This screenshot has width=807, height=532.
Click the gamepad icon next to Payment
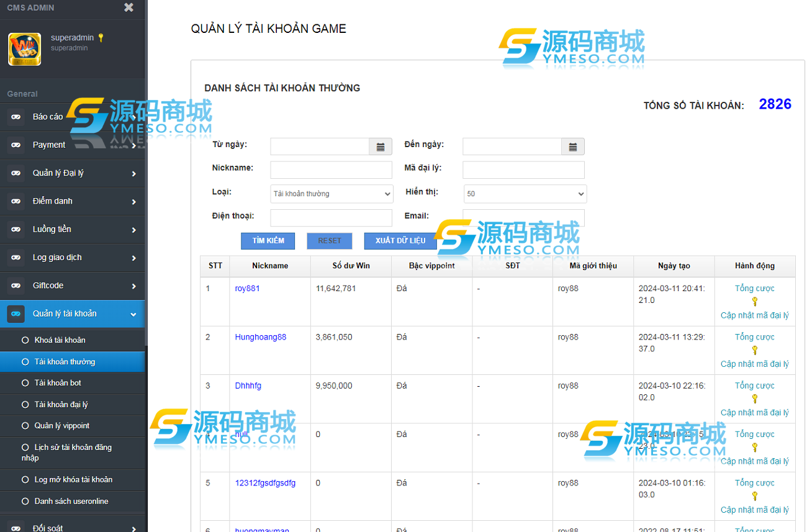pyautogui.click(x=16, y=145)
